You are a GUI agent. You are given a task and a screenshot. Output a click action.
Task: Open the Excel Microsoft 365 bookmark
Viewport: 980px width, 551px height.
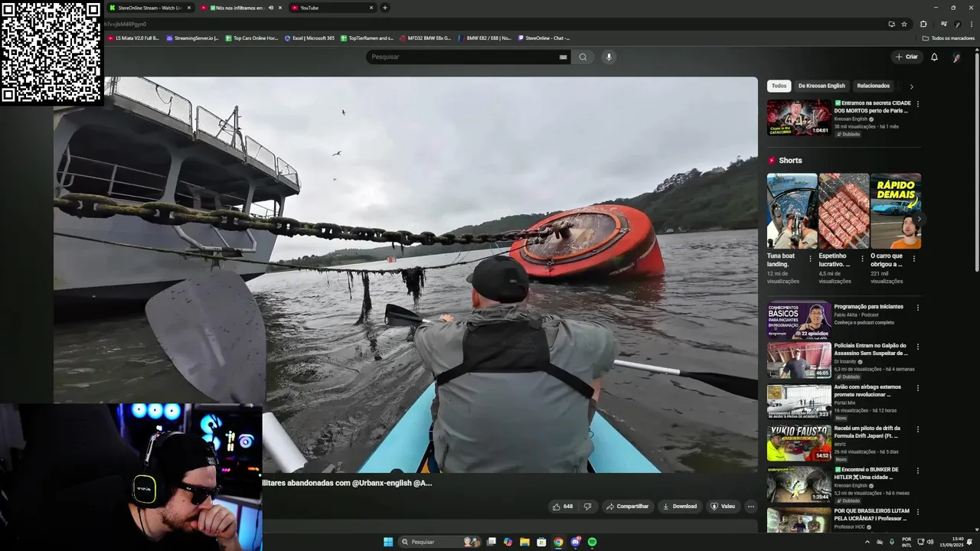309,37
